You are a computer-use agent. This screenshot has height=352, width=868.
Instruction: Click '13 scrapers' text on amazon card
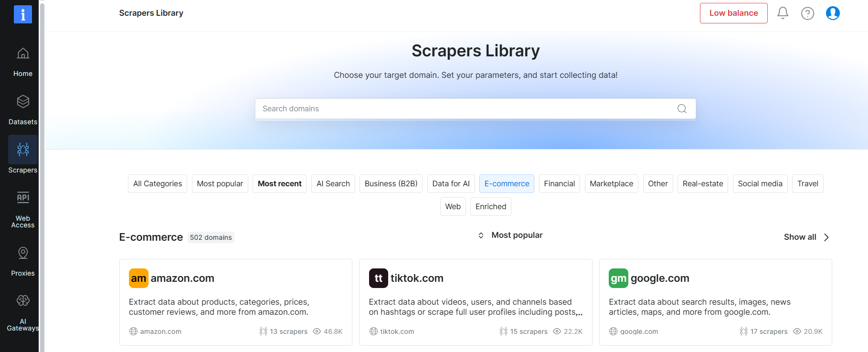click(x=289, y=331)
